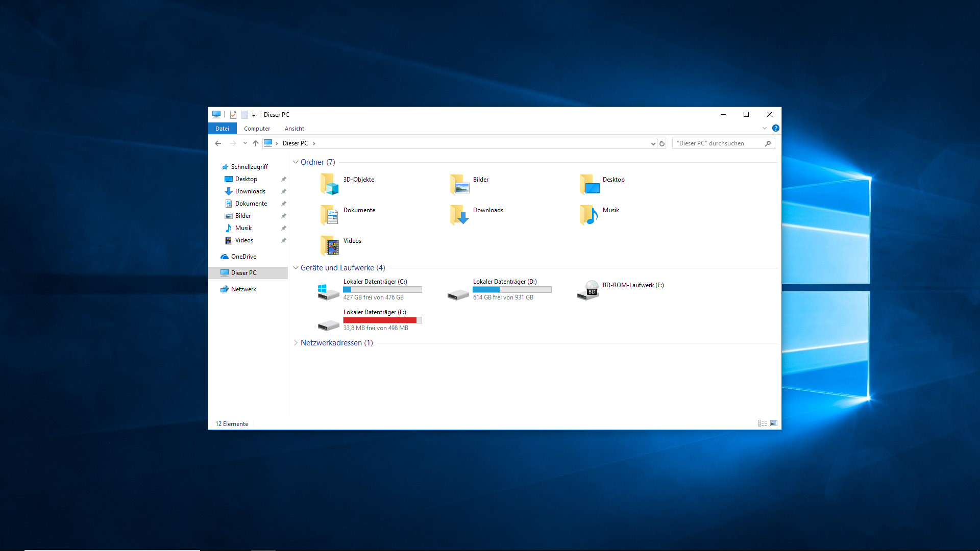
Task: Open the Videos folder in Ordner section
Action: [x=330, y=245]
